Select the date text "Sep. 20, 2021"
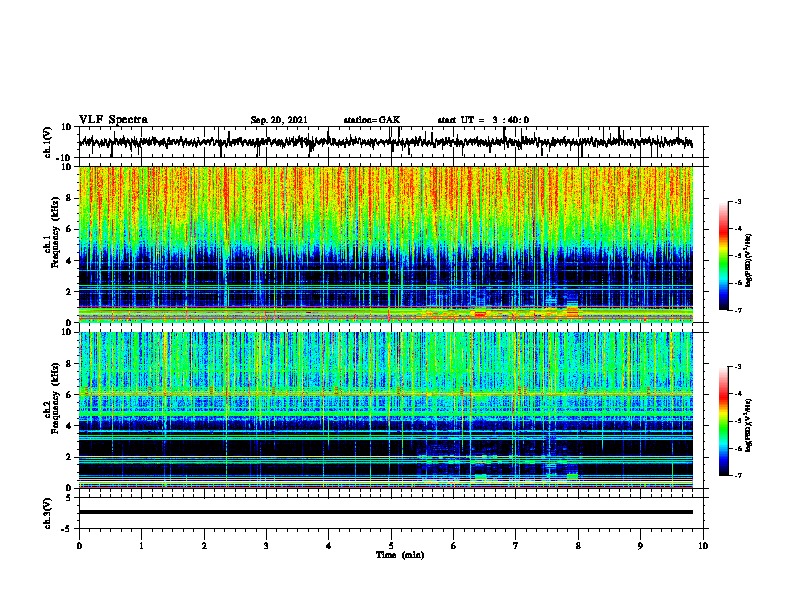This screenshot has width=792, height=612. (279, 120)
